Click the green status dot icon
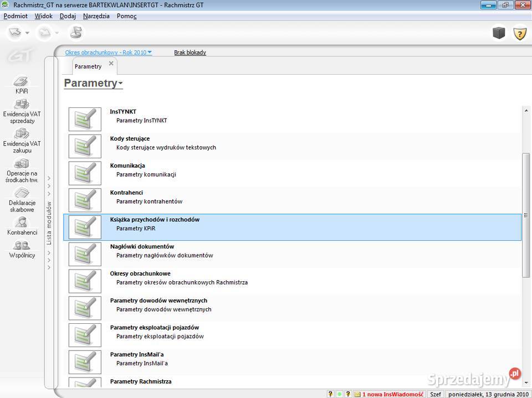This screenshot has height=398, width=532. pyautogui.click(x=339, y=394)
